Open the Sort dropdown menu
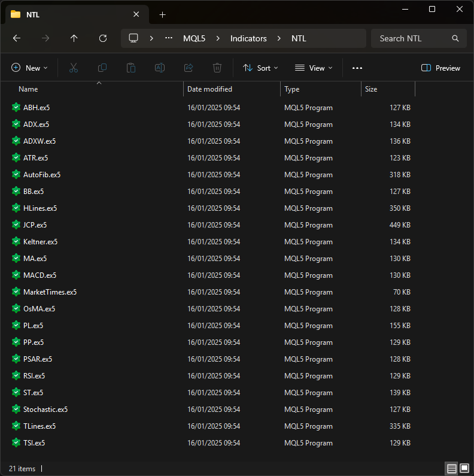474x476 pixels. pyautogui.click(x=260, y=68)
